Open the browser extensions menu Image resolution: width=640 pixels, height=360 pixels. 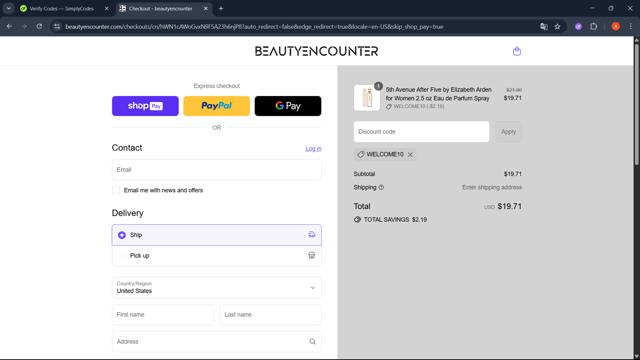(594, 27)
